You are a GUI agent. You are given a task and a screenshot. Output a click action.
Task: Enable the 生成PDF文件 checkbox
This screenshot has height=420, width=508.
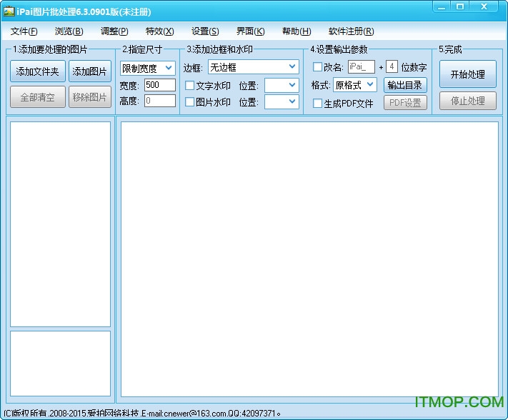coord(317,104)
